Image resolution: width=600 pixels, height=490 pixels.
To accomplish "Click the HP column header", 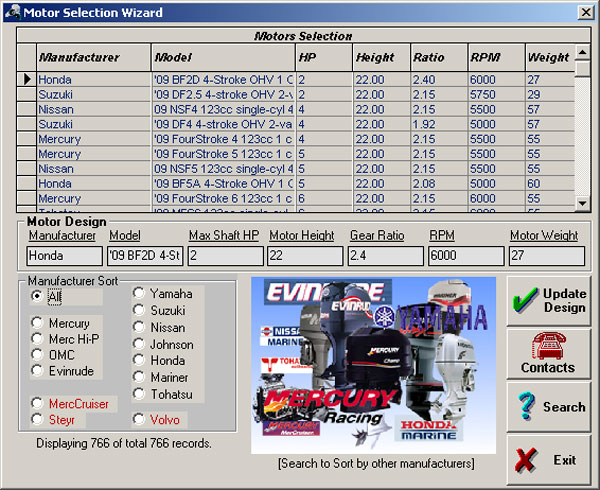I will click(324, 57).
